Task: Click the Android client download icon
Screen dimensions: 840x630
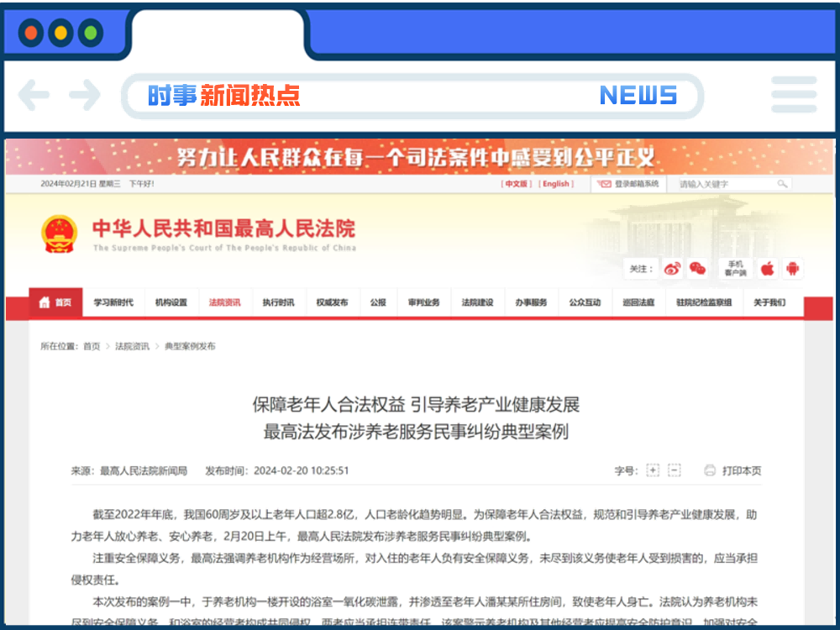Action: (x=791, y=269)
